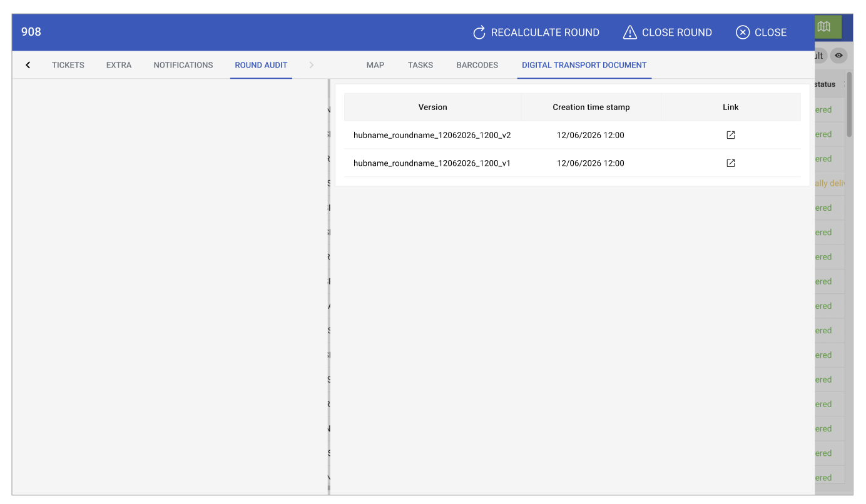Click the Creation time stamp column header
Screen dimensions: 866x504
coord(591,107)
